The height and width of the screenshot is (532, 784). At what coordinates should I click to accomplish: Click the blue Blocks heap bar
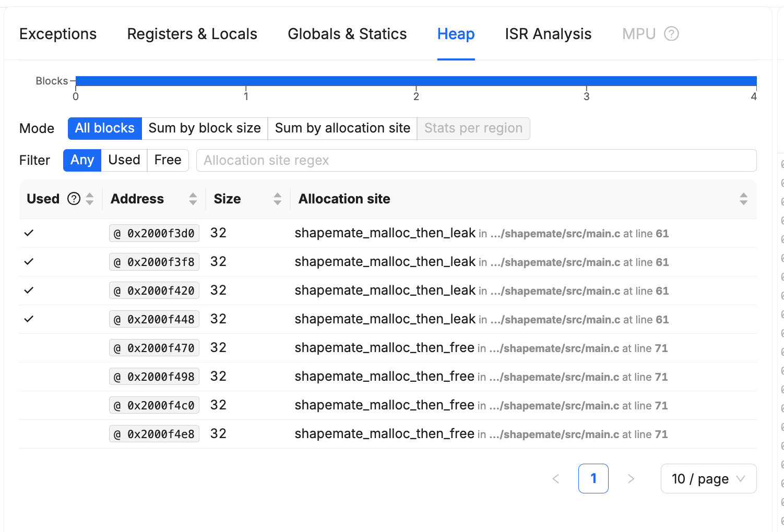[416, 81]
